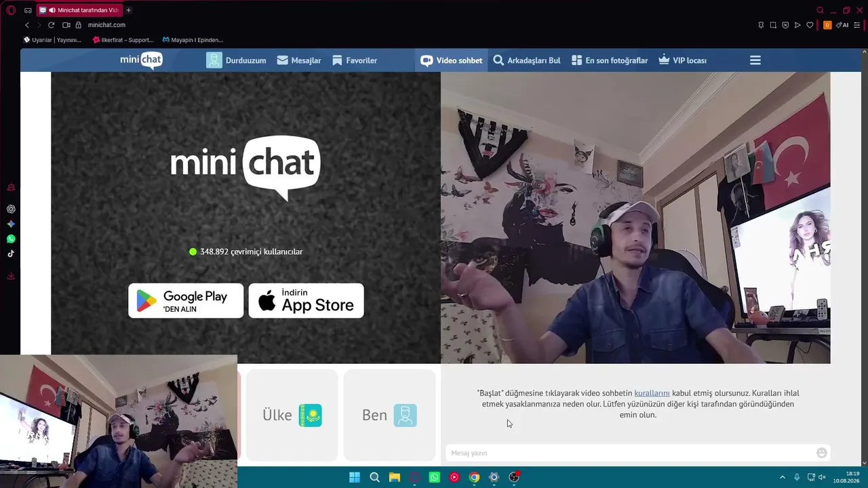Take a snapshot with Opera toolbar

[773, 25]
